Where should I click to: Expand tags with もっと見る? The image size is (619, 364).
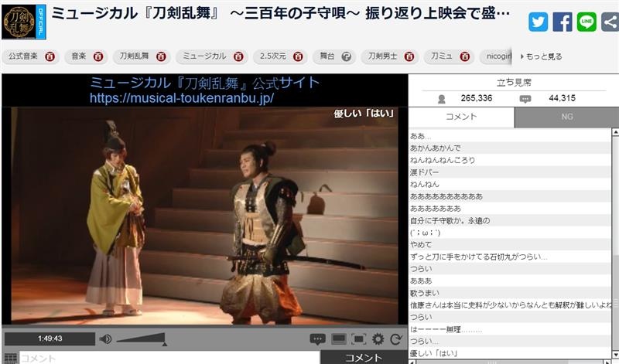(541, 56)
